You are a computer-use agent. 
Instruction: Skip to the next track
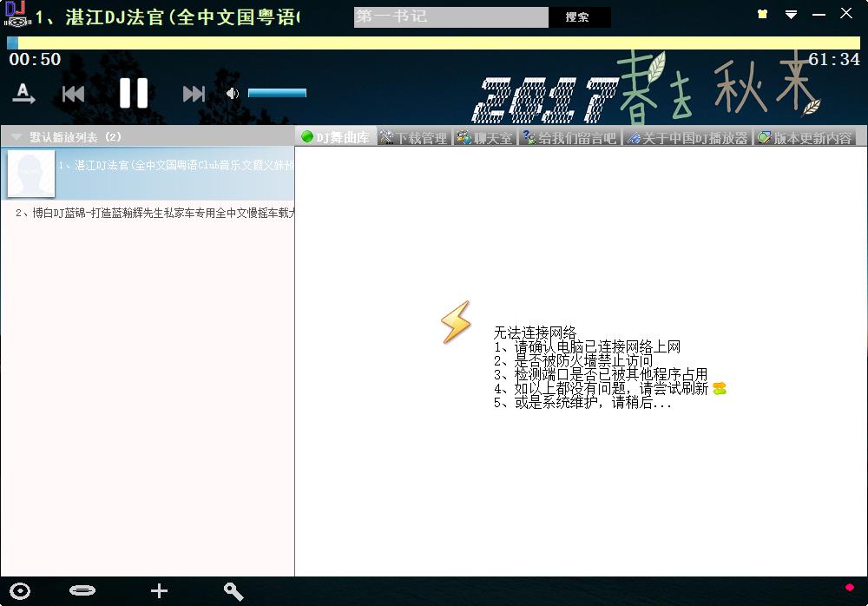pos(194,94)
